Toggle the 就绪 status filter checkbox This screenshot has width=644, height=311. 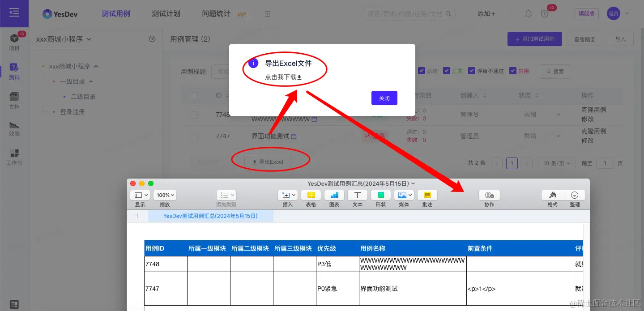(x=422, y=71)
